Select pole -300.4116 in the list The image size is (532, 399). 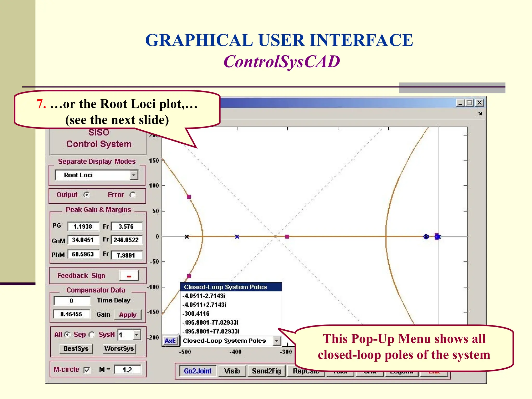(x=231, y=314)
